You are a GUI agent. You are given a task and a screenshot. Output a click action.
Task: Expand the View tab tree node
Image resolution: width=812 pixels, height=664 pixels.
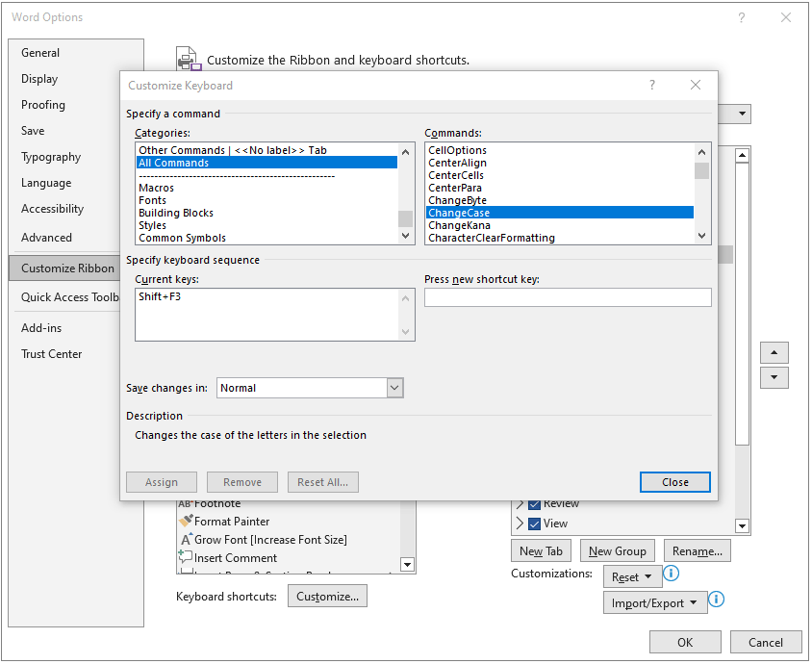coord(520,524)
